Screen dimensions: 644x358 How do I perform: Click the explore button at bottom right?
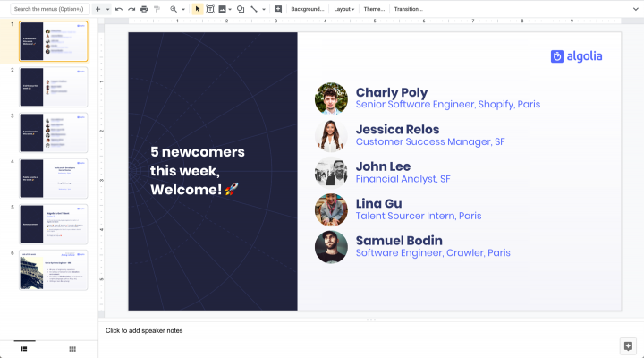click(628, 346)
